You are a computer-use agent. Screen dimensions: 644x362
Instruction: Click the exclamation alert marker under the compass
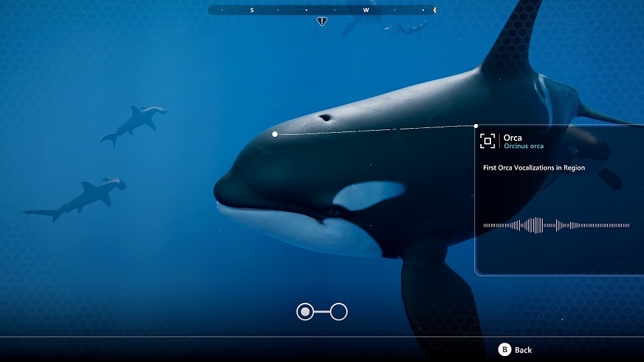[322, 21]
